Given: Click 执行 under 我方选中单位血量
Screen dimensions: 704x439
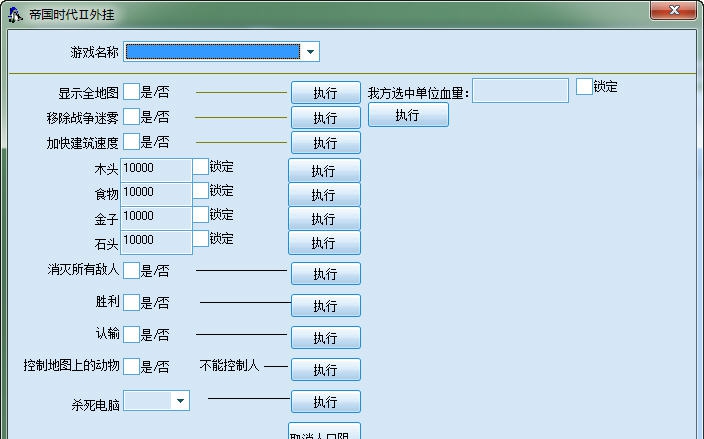Looking at the screenshot, I should point(408,115).
